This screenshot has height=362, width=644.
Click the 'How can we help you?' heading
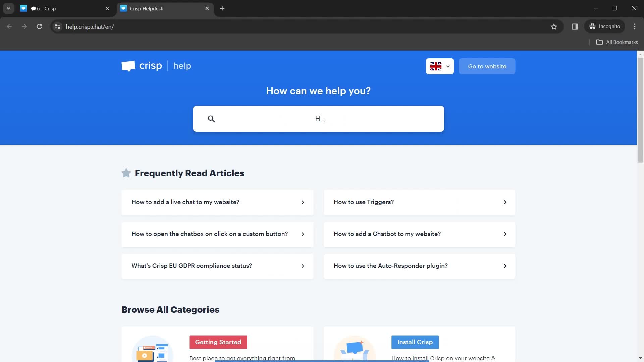pos(318,91)
